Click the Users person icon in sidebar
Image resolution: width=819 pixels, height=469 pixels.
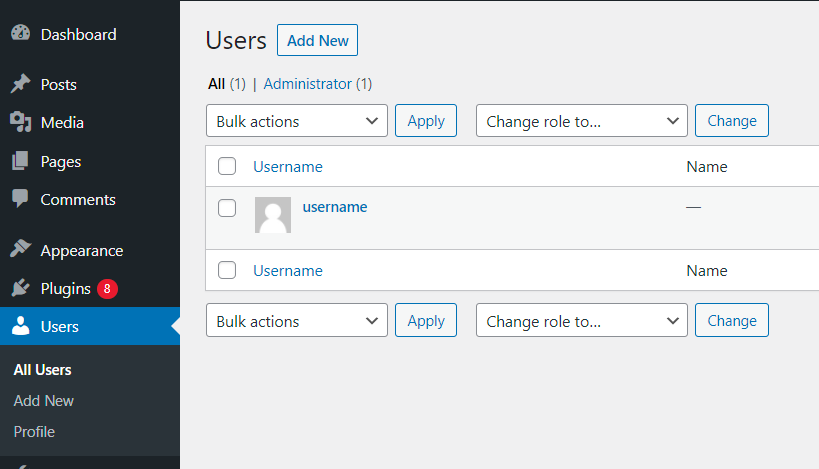click(x=20, y=327)
